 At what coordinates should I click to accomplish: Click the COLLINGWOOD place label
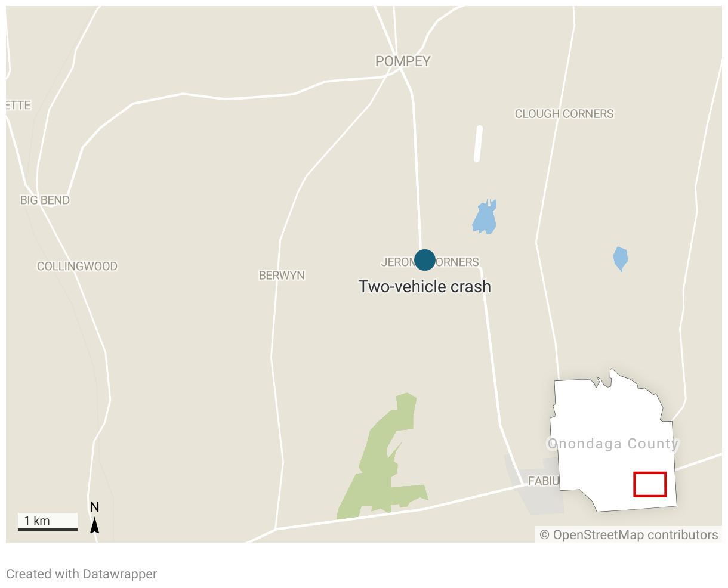coord(78,267)
